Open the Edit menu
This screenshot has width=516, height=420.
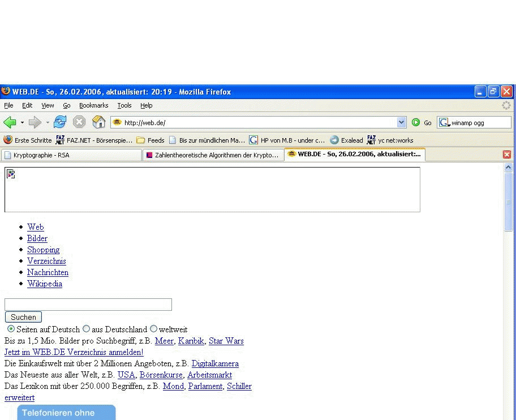(27, 105)
